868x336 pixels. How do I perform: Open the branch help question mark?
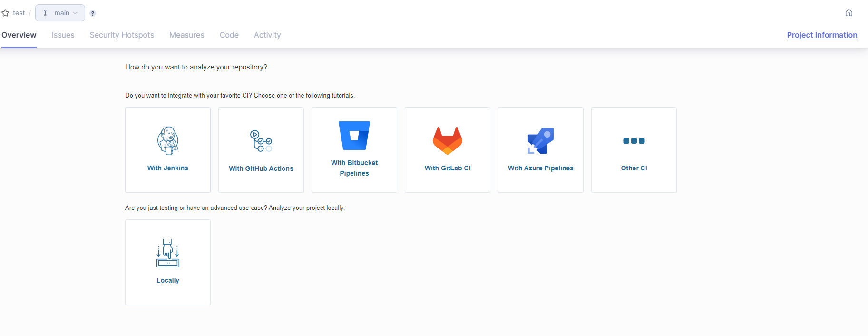pos(93,13)
